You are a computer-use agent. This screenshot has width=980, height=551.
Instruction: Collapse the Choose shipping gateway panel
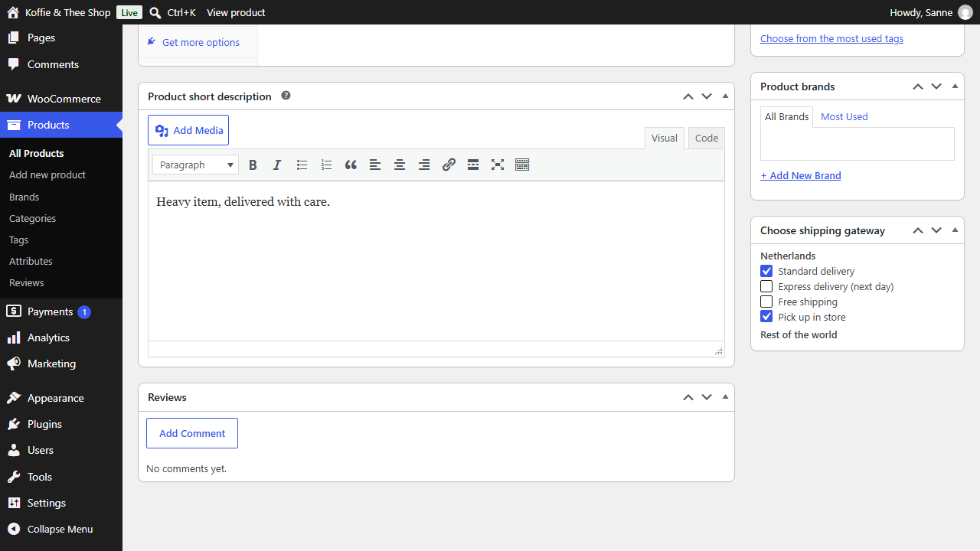(955, 230)
